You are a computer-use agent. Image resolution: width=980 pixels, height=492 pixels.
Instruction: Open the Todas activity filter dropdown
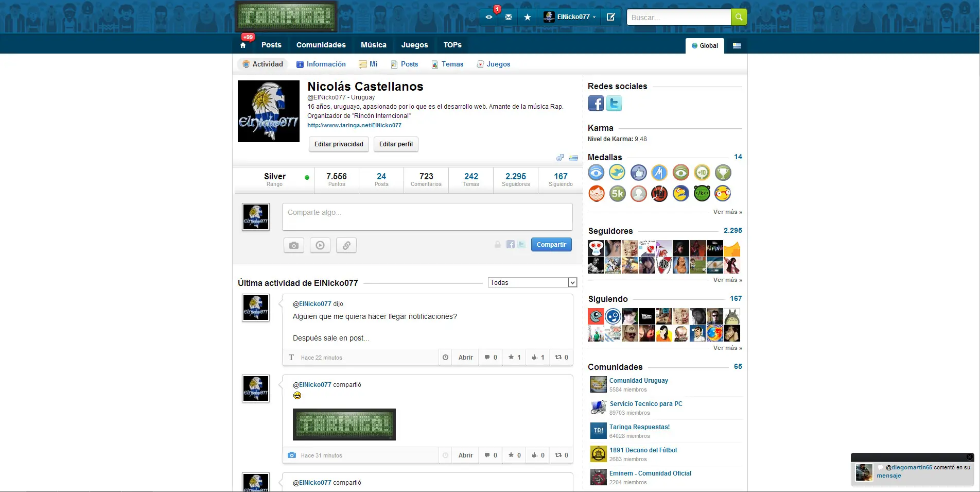click(532, 283)
